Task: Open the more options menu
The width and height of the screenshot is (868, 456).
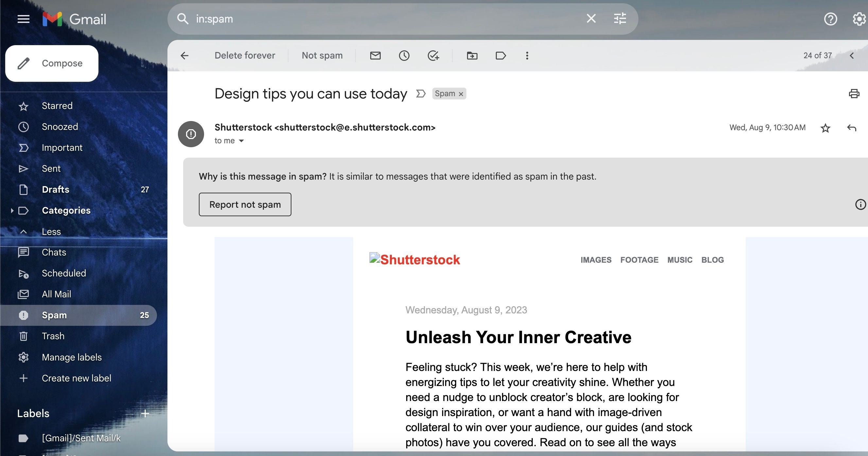Action: pos(527,55)
